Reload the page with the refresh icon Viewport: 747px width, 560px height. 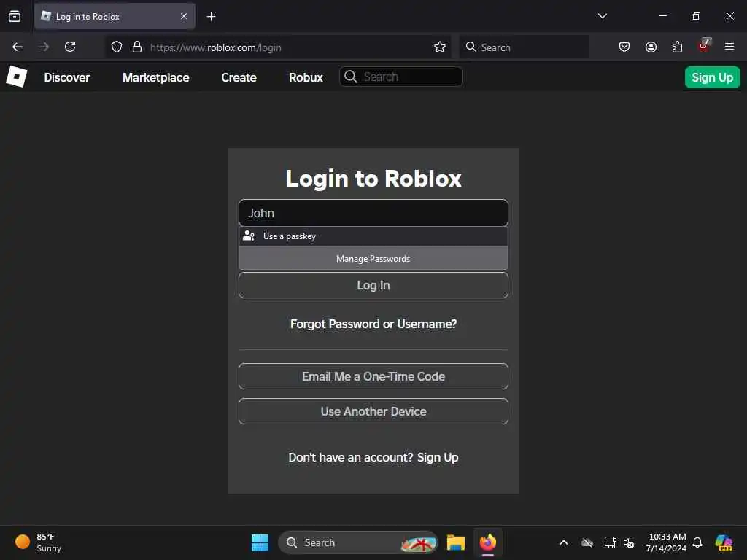click(x=70, y=47)
